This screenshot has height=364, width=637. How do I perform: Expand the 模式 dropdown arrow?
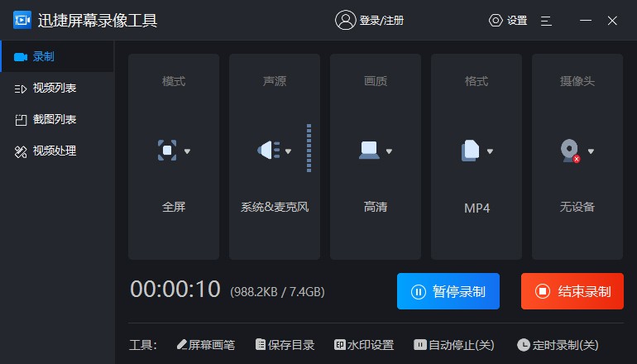(x=187, y=151)
